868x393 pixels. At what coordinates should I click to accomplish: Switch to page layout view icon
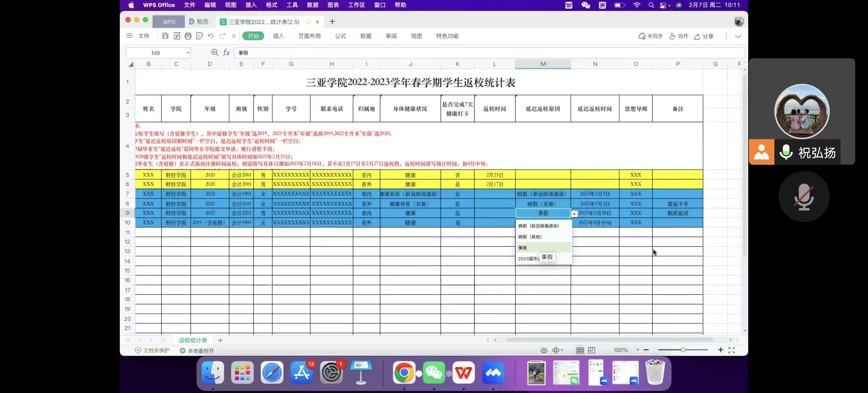pos(591,350)
